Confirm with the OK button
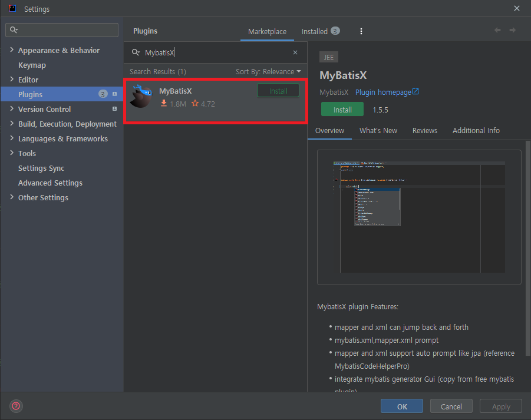 [x=402, y=406]
